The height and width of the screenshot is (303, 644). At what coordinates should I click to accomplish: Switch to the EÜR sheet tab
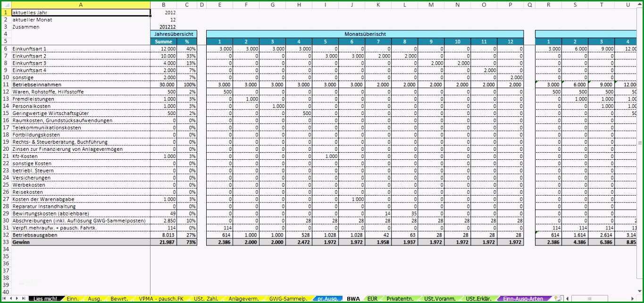[372, 299]
